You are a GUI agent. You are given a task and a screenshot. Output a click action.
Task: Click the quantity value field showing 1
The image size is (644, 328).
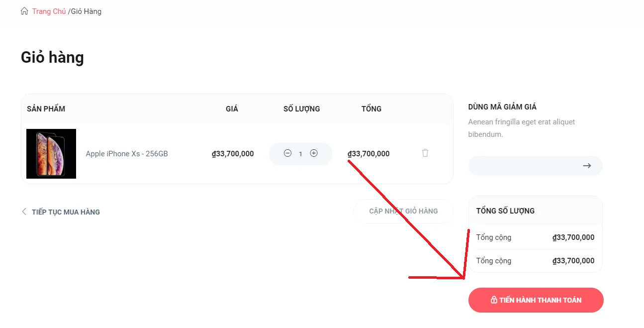[x=300, y=154]
